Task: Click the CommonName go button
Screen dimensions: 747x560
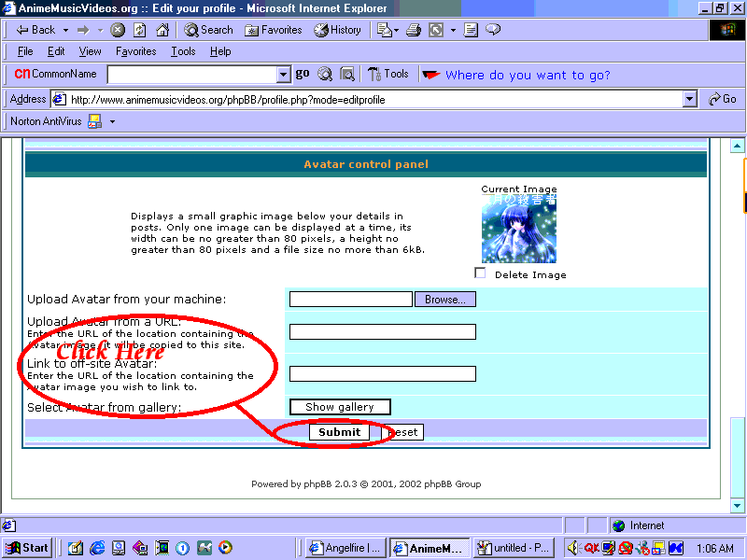Action: point(303,74)
